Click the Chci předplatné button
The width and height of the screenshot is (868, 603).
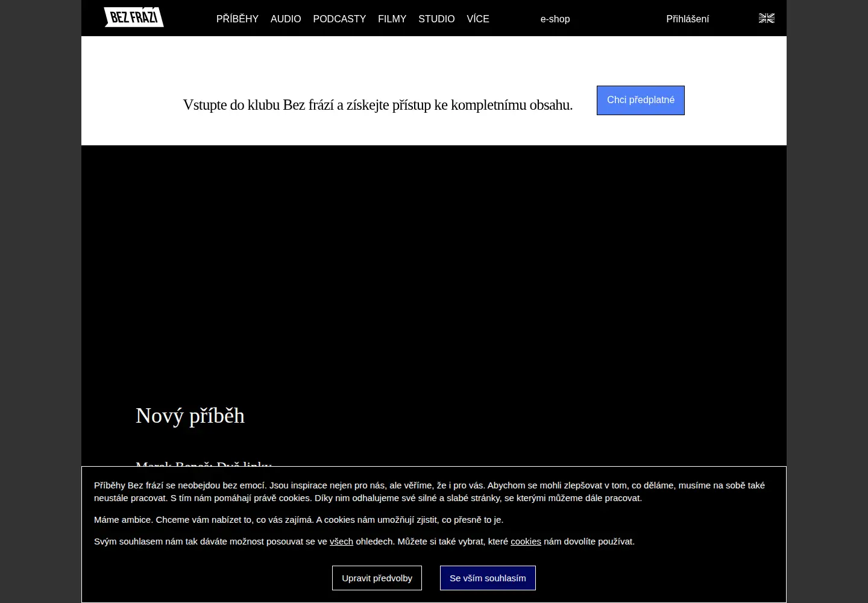click(641, 100)
